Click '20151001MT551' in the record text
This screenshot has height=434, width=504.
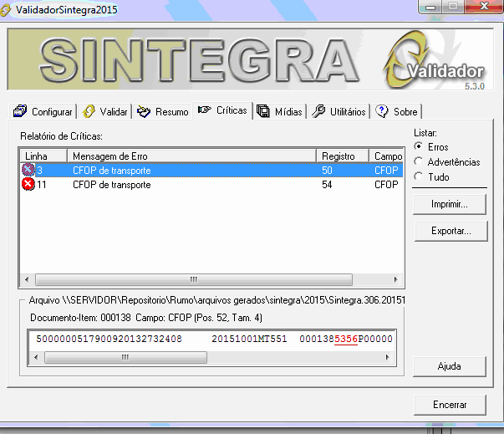click(x=249, y=339)
